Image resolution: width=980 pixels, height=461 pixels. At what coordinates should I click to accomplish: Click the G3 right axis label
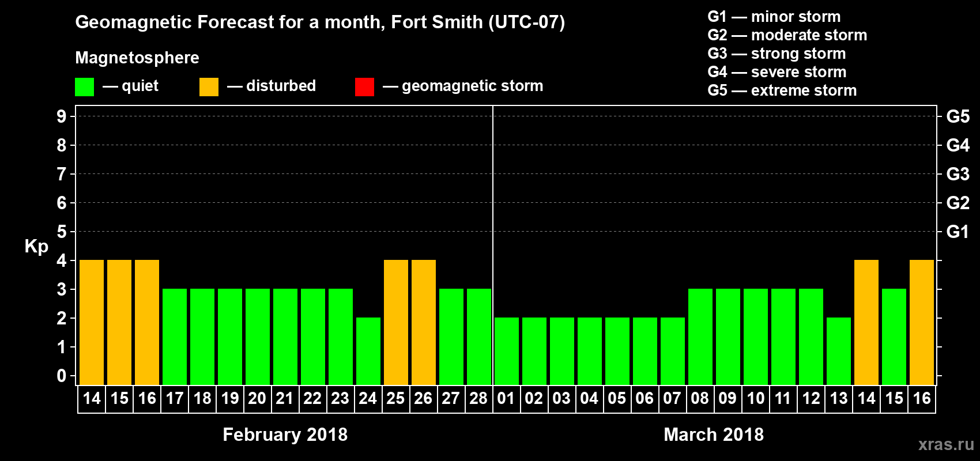coord(958,174)
